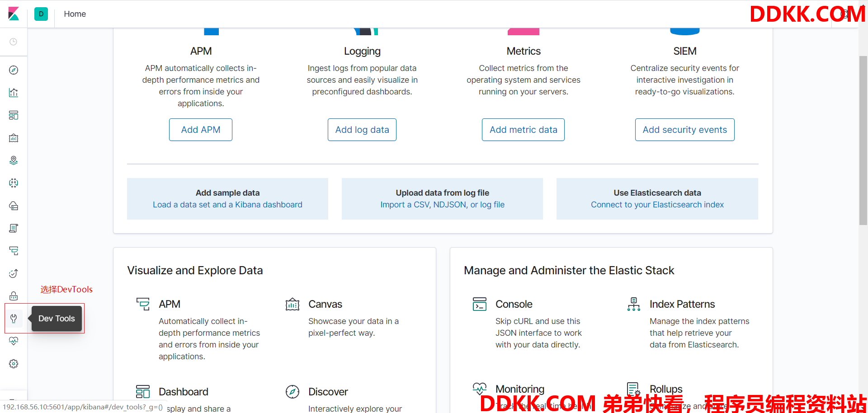Click the Discover feature compass icon
The image size is (868, 413).
point(292,392)
